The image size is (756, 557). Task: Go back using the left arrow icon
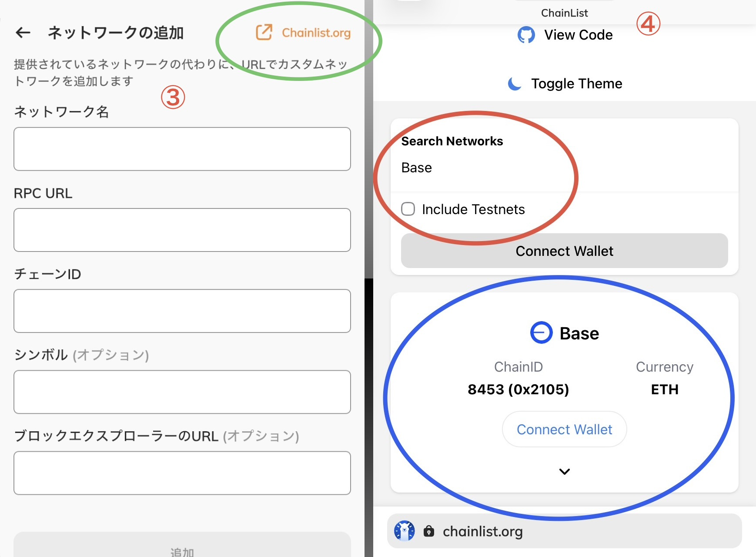click(x=23, y=32)
